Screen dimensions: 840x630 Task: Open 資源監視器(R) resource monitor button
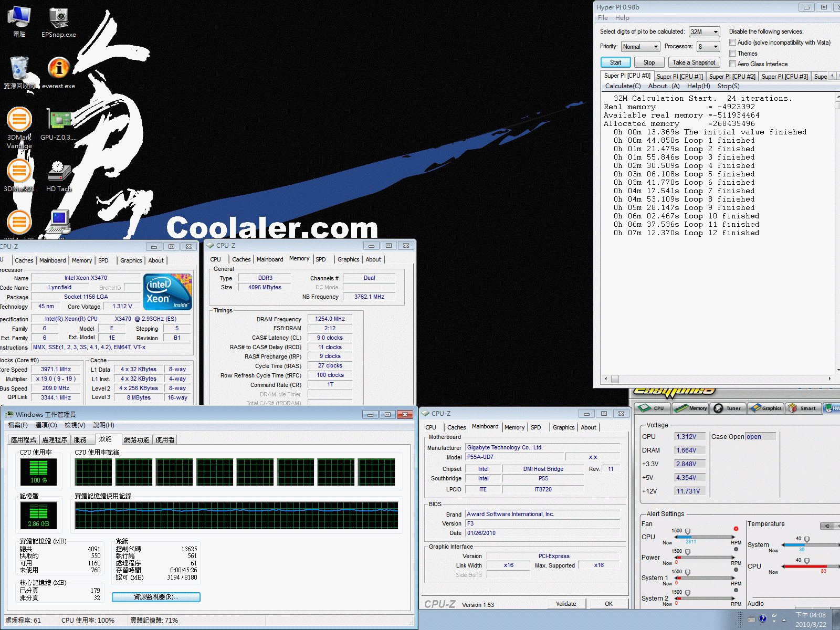click(x=156, y=597)
